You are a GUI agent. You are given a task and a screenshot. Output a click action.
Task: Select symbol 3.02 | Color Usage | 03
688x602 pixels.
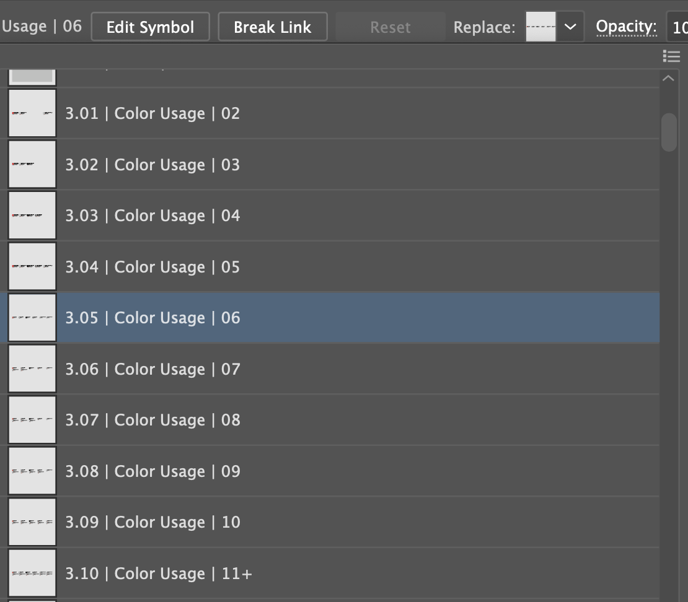(x=153, y=165)
